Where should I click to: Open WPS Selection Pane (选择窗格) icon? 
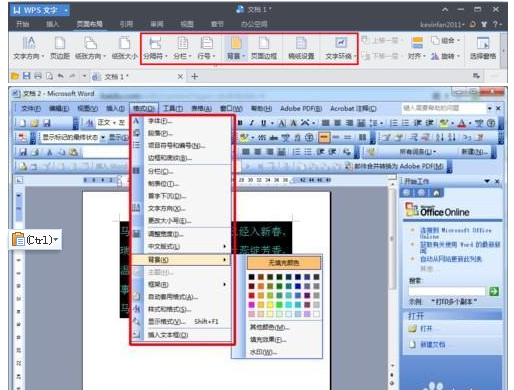coord(483,49)
